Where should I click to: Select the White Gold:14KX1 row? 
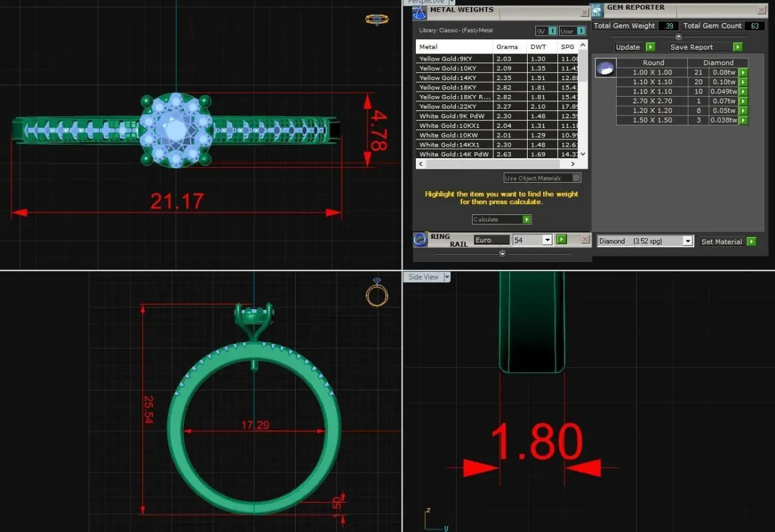click(497, 145)
